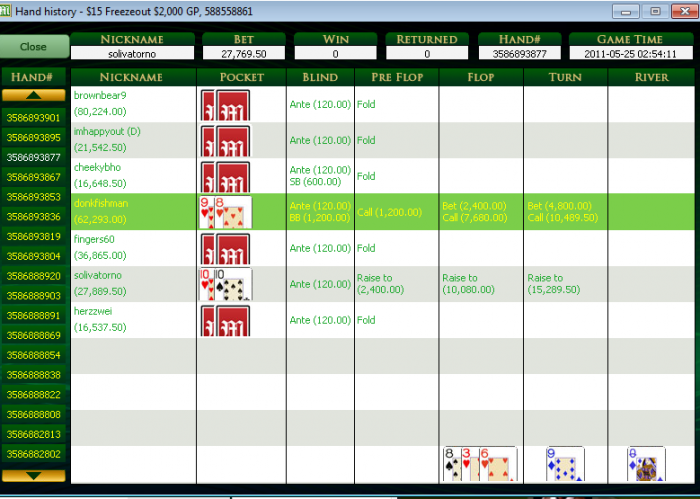Open hand 3586882802
700x499 pixels.
(x=33, y=454)
